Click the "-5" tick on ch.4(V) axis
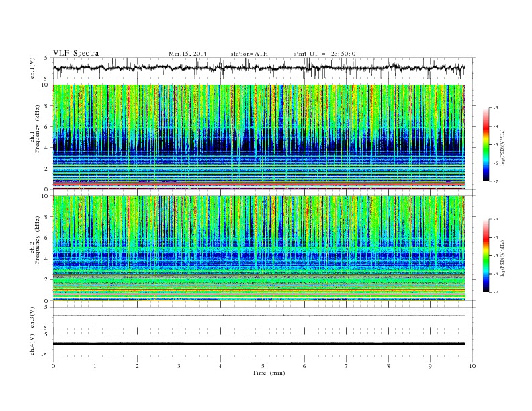 [45, 355]
